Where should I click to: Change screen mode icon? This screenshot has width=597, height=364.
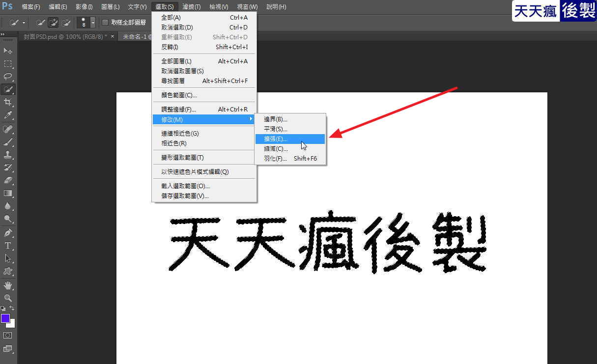[8, 349]
